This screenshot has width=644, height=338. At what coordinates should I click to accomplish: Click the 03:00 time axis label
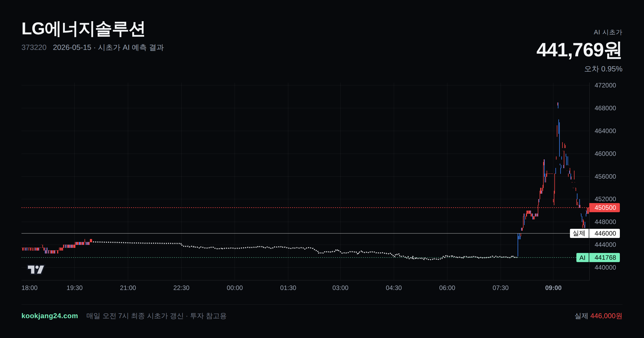(341, 288)
